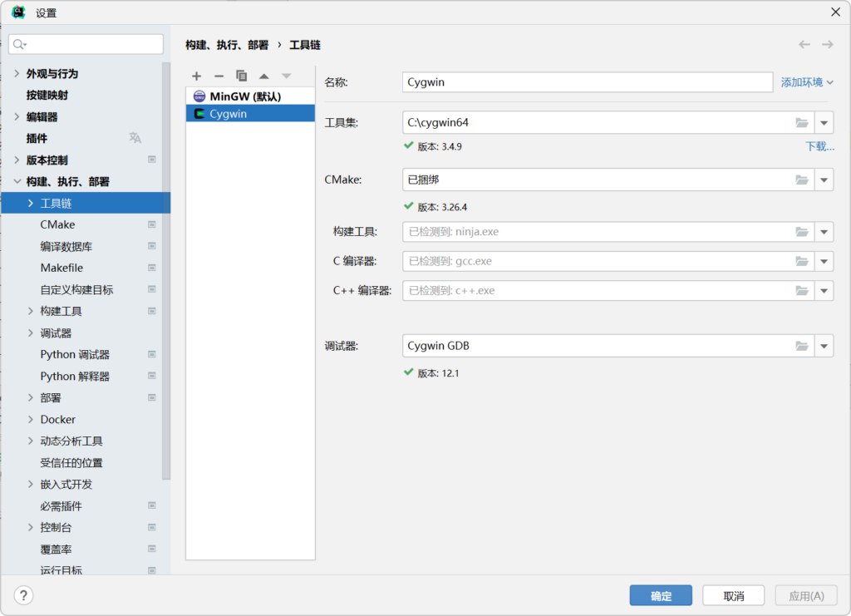Browse folder for toolset path C:\cygwin64
The width and height of the screenshot is (851, 616).
pyautogui.click(x=802, y=123)
